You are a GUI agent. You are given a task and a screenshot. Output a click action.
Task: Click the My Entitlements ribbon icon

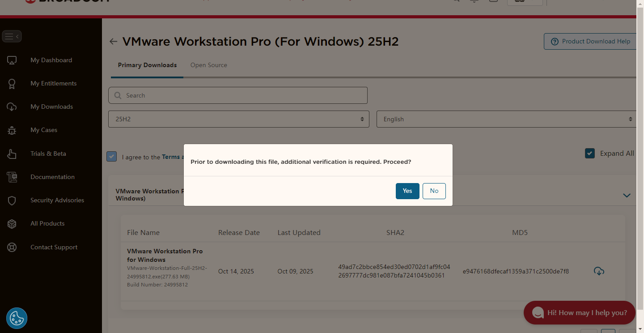click(12, 84)
